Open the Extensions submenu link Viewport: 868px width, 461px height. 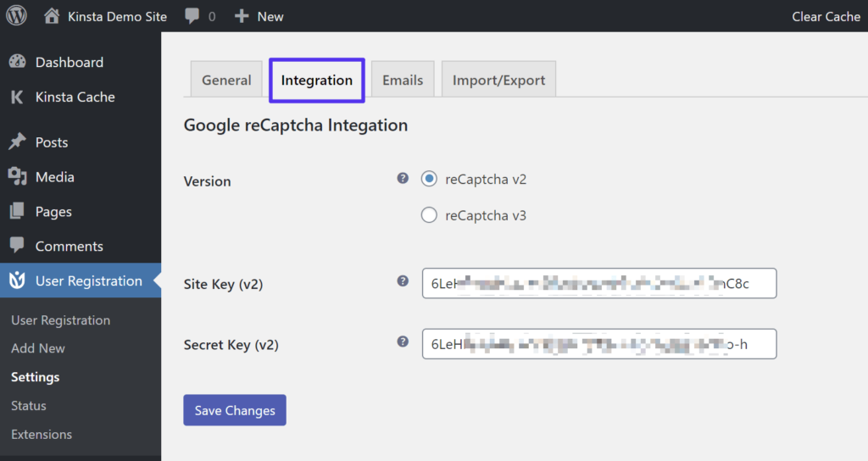(42, 434)
